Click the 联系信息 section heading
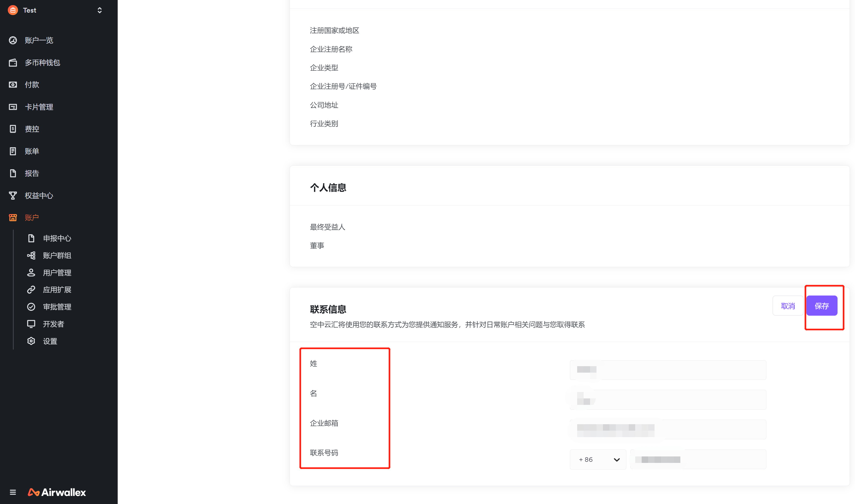This screenshot has height=504, width=855. pyautogui.click(x=328, y=309)
